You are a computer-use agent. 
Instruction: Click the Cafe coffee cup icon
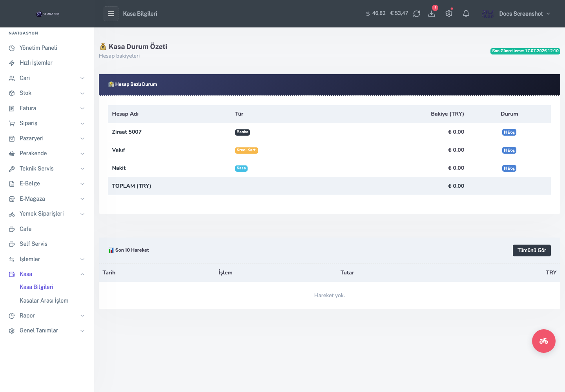[x=12, y=229]
